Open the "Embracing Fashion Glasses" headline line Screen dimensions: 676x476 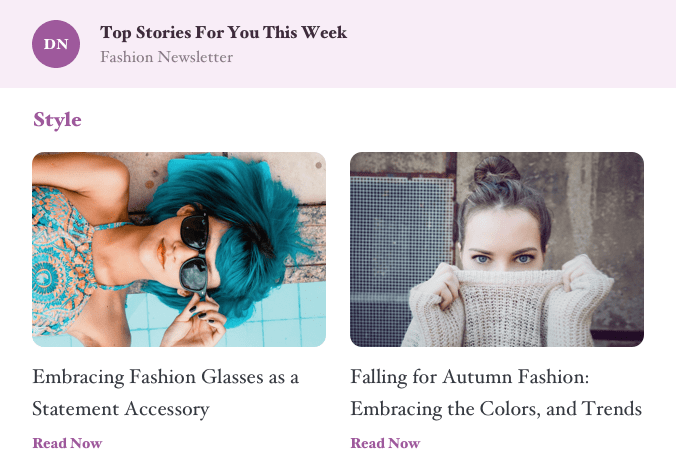pyautogui.click(x=166, y=377)
